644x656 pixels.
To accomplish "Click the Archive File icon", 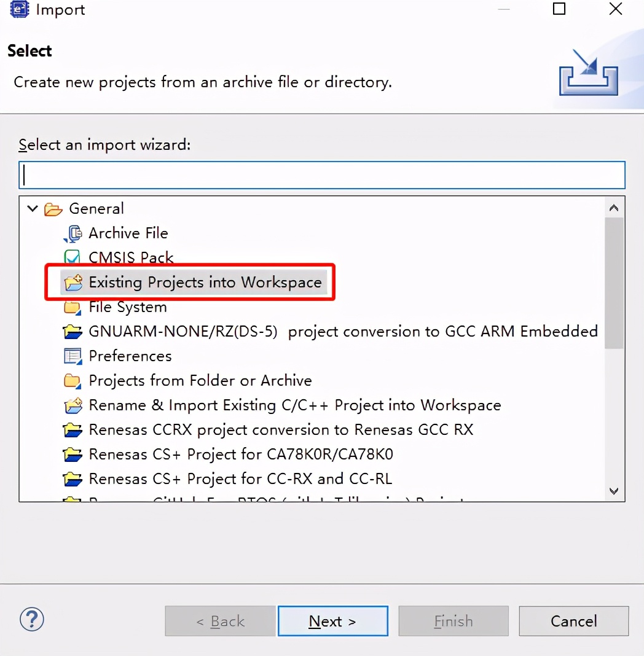I will [73, 233].
